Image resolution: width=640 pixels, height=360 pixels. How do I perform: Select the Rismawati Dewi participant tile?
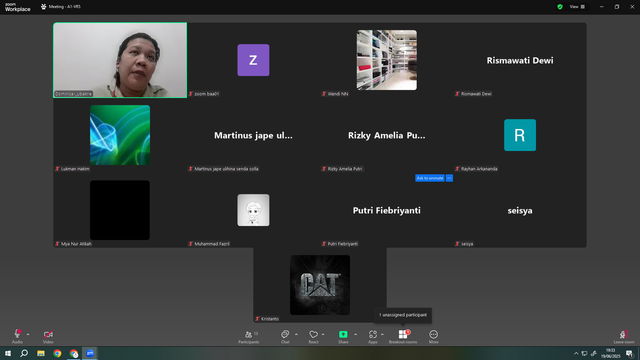[520, 60]
